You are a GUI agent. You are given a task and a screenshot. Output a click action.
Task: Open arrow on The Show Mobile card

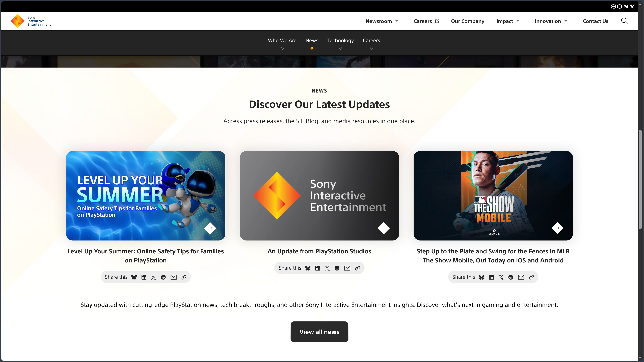557,228
